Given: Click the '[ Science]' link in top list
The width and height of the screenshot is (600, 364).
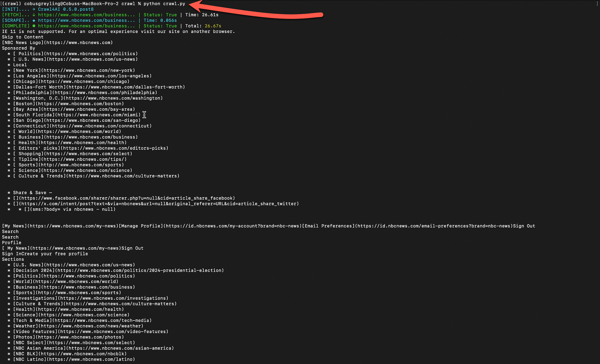Looking at the screenshot, I should (x=73, y=170).
